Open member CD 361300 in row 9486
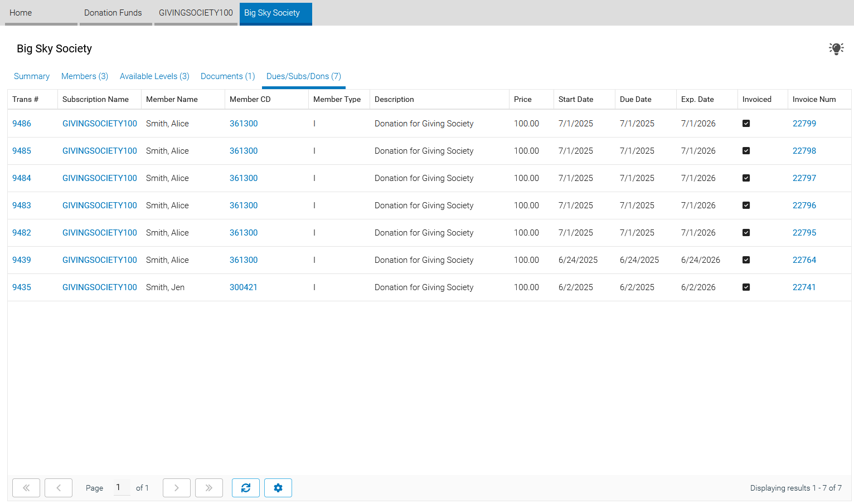This screenshot has height=504, width=854. [x=244, y=124]
